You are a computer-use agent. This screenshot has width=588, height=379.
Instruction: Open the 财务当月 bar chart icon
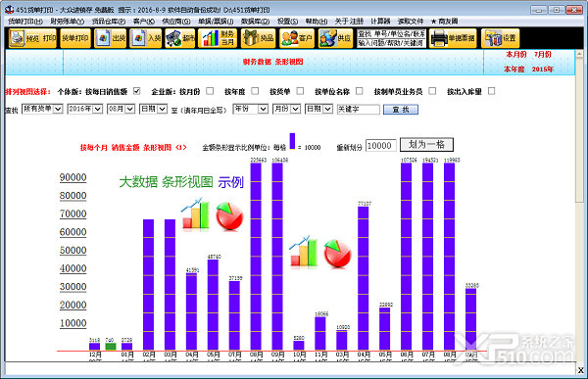click(x=218, y=38)
